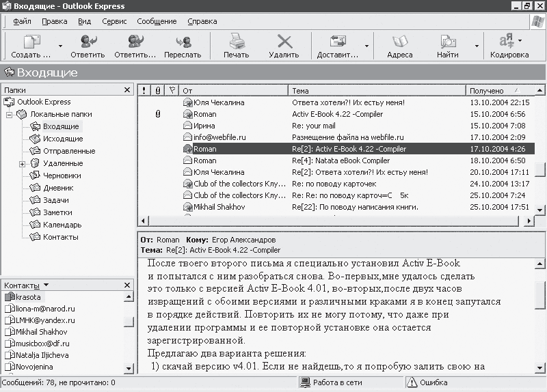Open the Сообщение menu
547x392 pixels.
[x=157, y=22]
